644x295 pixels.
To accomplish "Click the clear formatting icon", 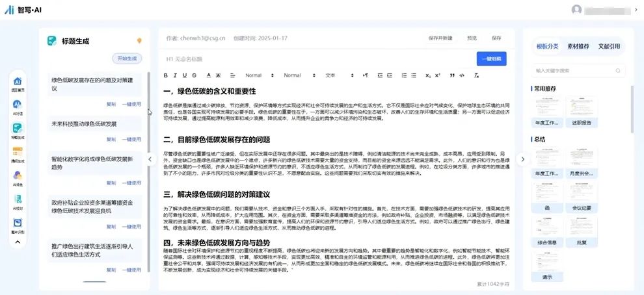I will pos(472,75).
